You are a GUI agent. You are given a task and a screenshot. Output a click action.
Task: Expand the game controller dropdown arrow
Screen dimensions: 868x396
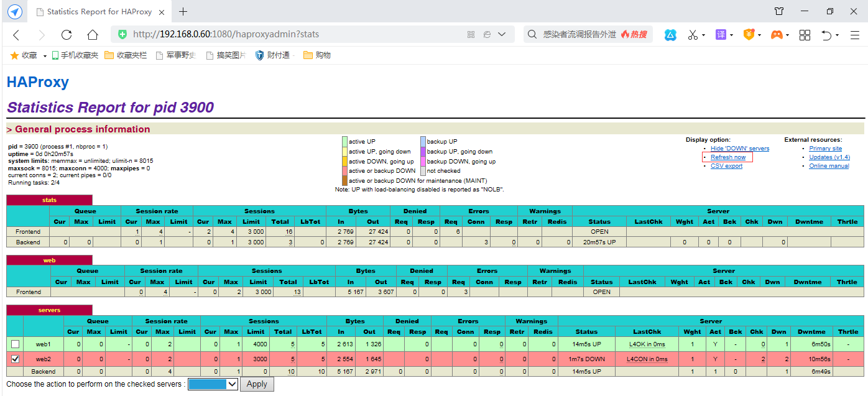tap(788, 35)
